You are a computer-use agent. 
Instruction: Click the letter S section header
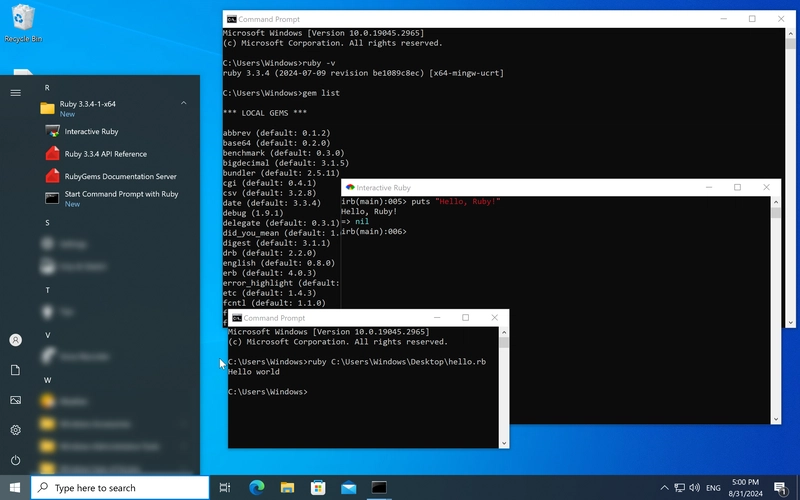[47, 223]
